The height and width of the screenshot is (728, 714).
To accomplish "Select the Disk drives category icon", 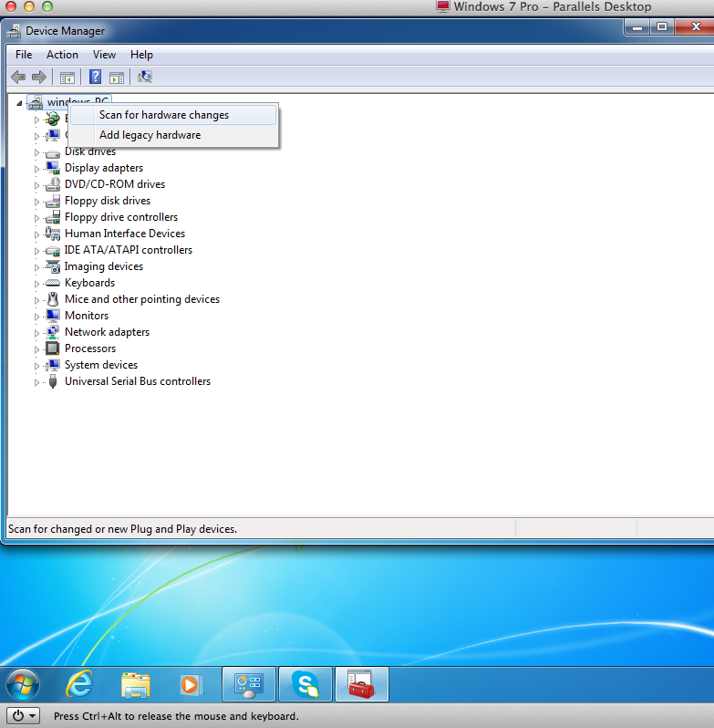I will 52,152.
